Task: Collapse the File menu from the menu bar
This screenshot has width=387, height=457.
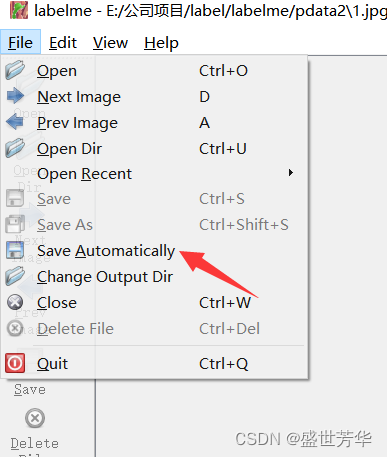Action: (x=21, y=42)
